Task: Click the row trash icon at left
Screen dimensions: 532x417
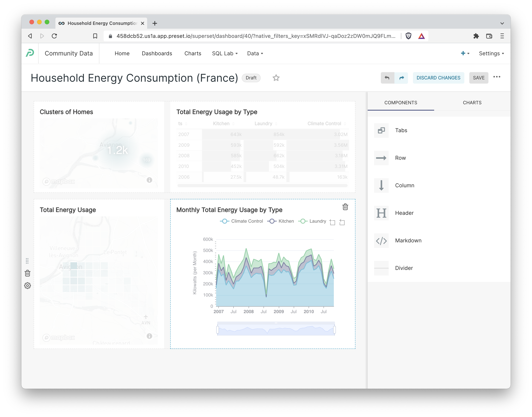Action: coord(28,273)
